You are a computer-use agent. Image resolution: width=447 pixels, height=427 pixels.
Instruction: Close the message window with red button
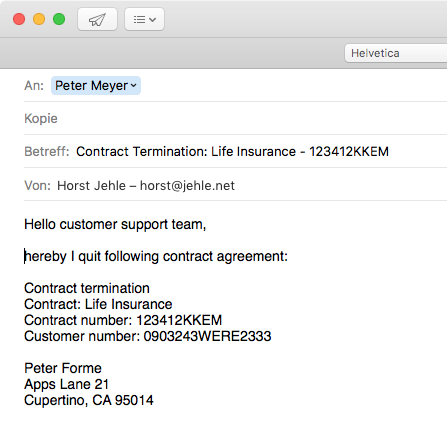tap(19, 19)
